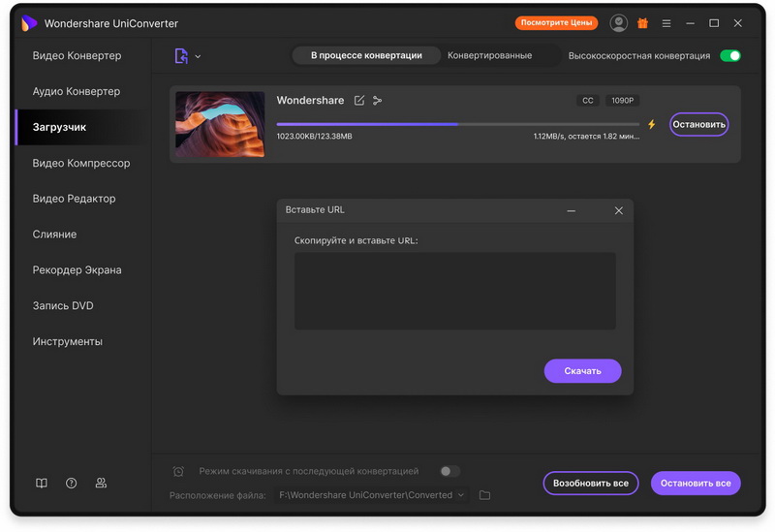Click the add URL file icon

pos(181,56)
